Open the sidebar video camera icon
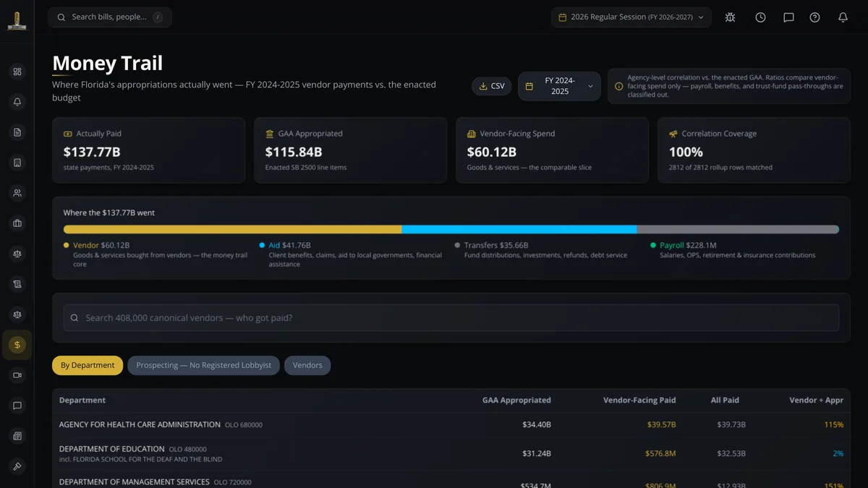Viewport: 868px width, 488px height. point(17,375)
